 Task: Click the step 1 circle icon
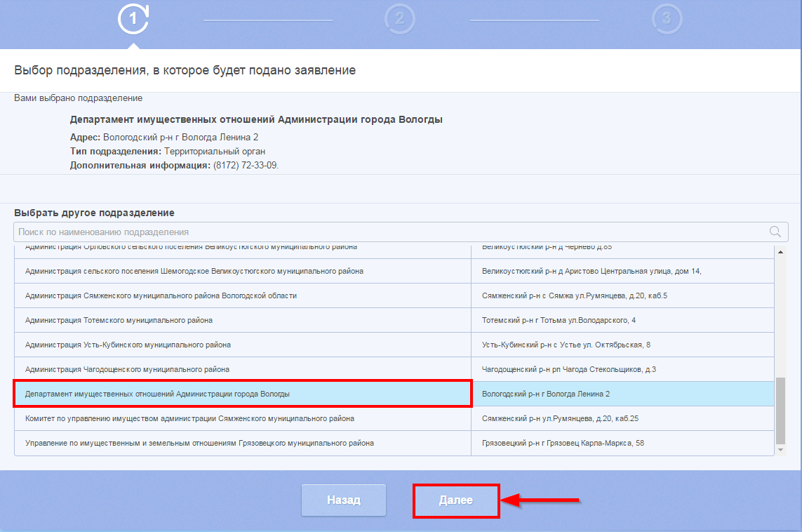click(x=133, y=19)
